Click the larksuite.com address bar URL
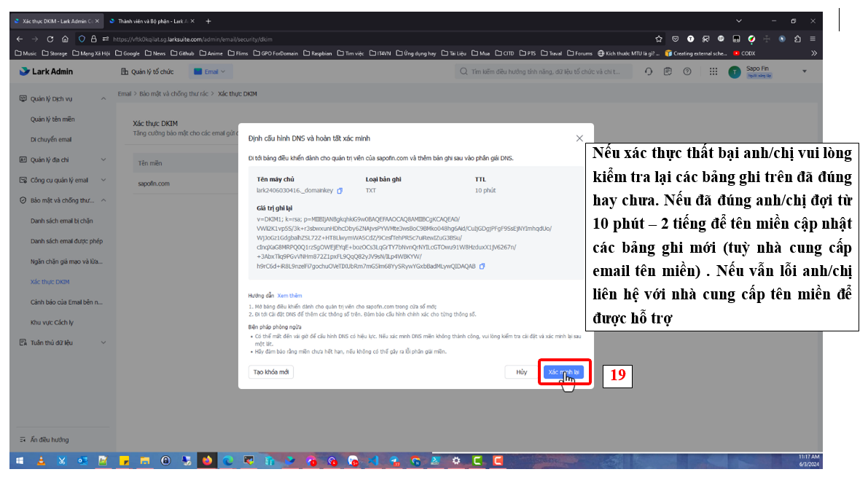The height and width of the screenshot is (480, 868). (192, 39)
